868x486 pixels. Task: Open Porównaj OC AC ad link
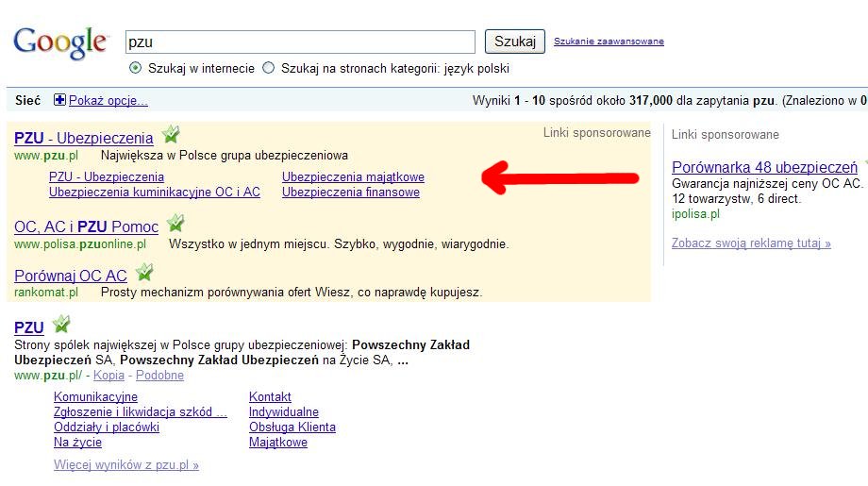pos(71,276)
